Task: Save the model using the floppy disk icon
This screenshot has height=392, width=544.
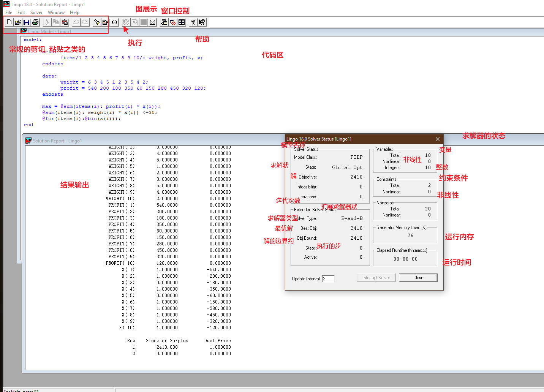Action: click(27, 22)
